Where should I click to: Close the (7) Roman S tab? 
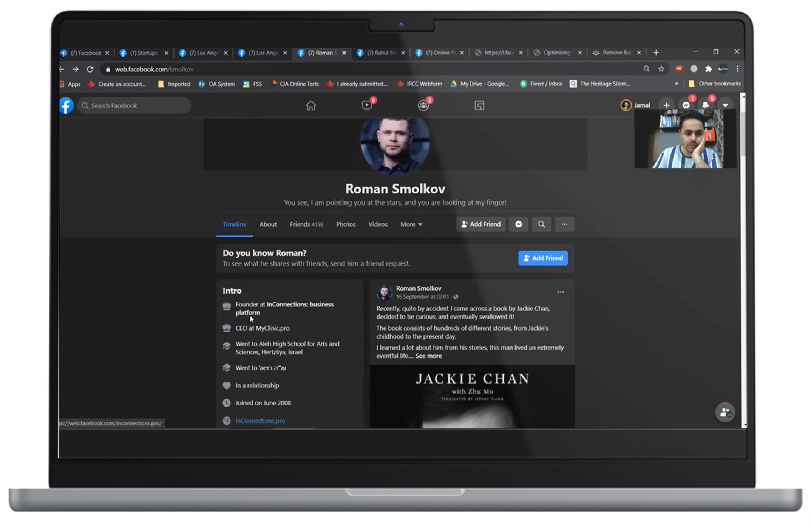[x=344, y=53]
